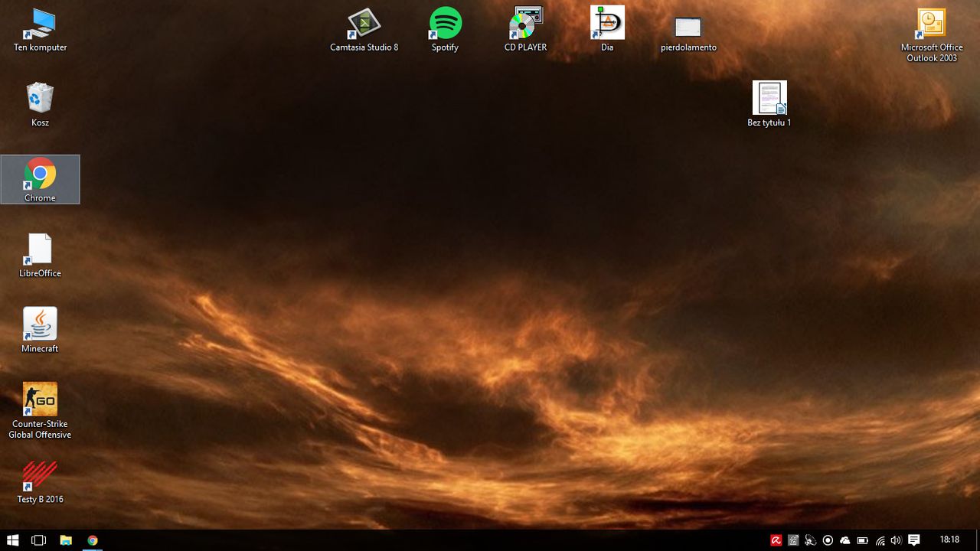Select the LibreOffice desktop shortcut
The image size is (980, 551).
click(40, 256)
